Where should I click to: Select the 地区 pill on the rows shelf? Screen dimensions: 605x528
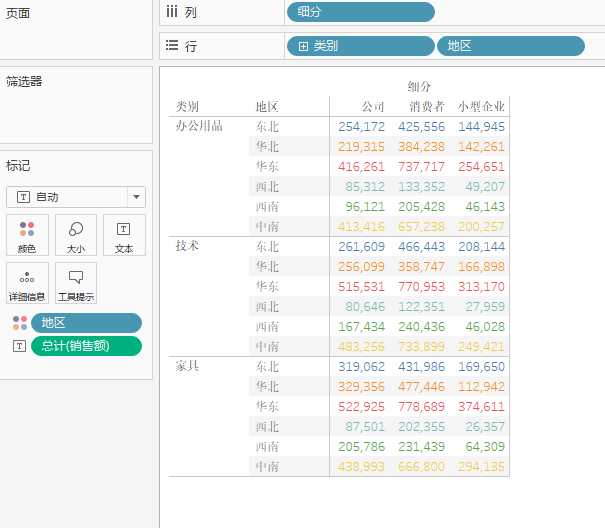pos(510,46)
